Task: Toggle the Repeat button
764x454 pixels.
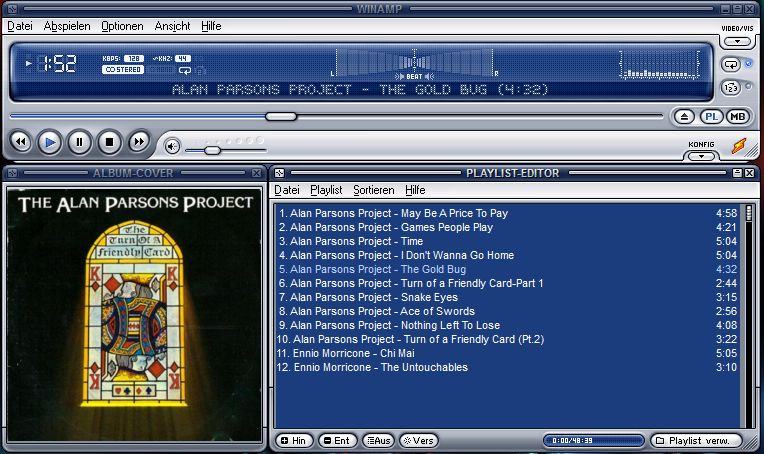Action: tap(731, 64)
